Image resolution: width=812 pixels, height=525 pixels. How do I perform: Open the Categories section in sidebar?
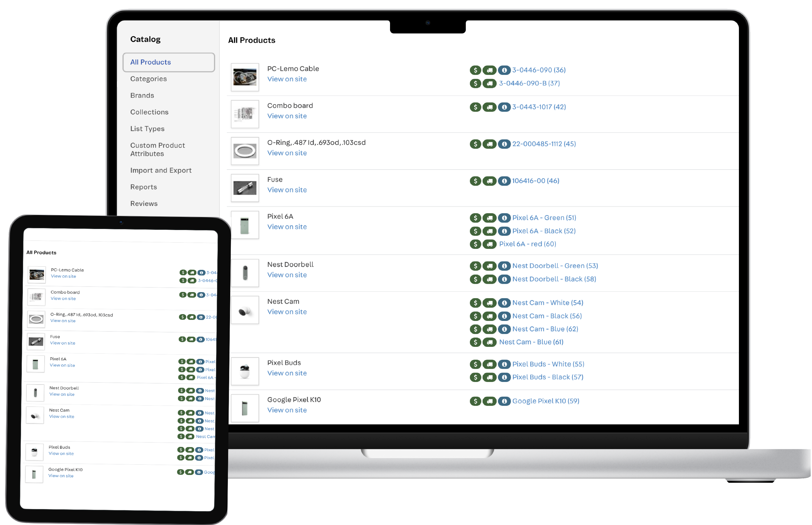[149, 78]
